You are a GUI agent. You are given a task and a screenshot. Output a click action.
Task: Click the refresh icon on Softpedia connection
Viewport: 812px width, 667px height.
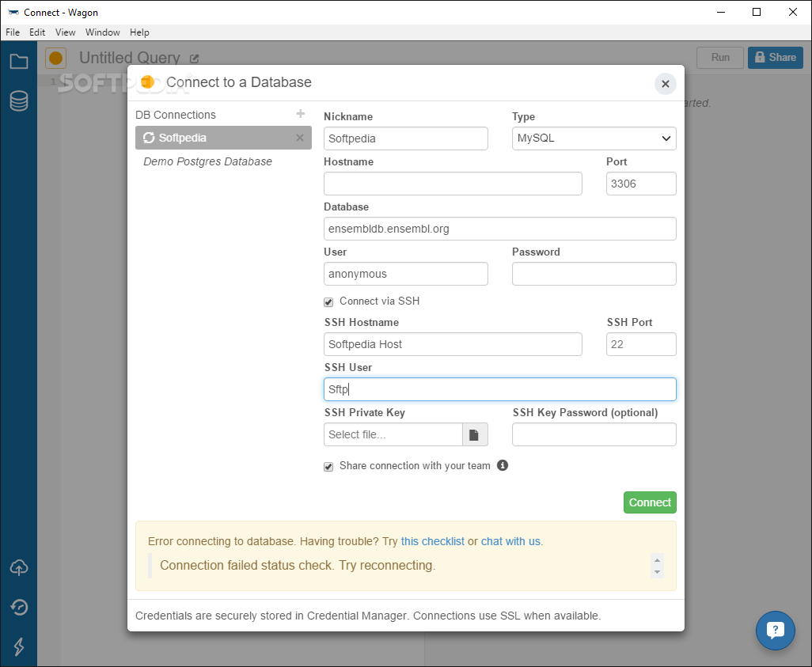(x=149, y=138)
